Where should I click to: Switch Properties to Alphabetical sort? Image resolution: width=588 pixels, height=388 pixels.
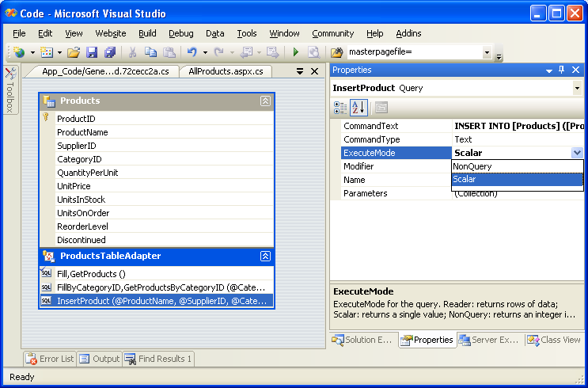(x=358, y=108)
